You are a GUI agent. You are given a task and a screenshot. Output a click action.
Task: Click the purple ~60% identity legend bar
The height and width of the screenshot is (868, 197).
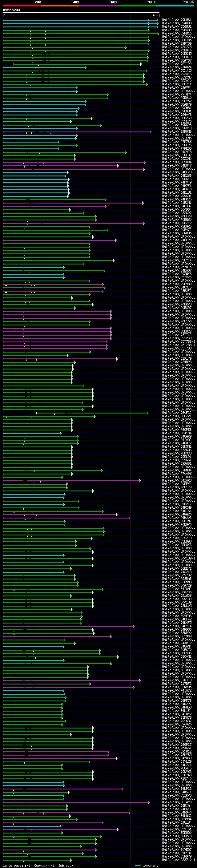[99, 6]
